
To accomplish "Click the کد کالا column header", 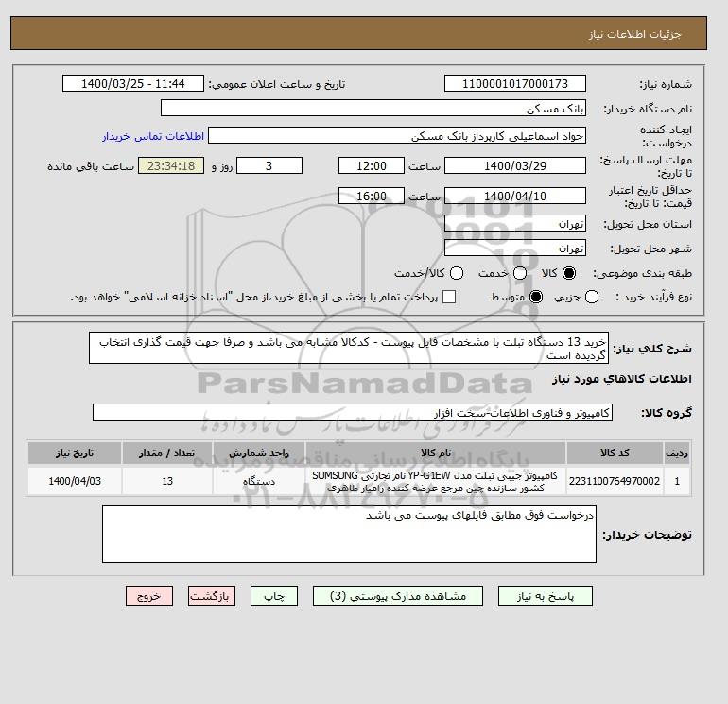I will click(x=615, y=453).
